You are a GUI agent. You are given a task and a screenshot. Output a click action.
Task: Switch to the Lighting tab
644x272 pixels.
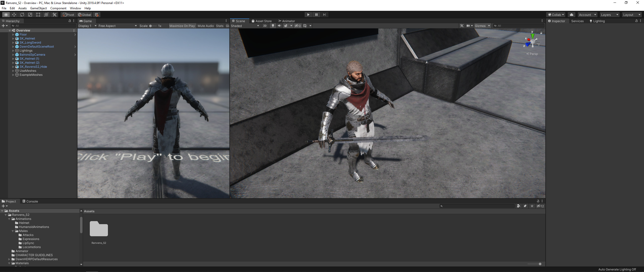[597, 21]
